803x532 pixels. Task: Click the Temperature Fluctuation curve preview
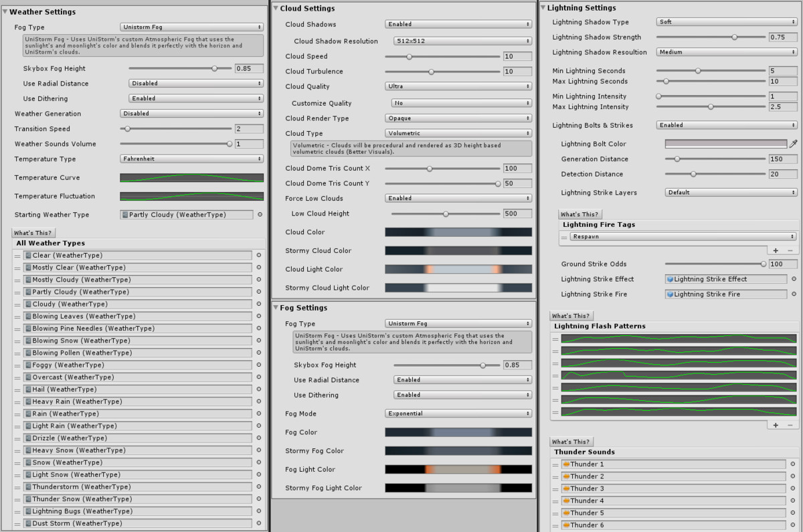[x=191, y=197]
